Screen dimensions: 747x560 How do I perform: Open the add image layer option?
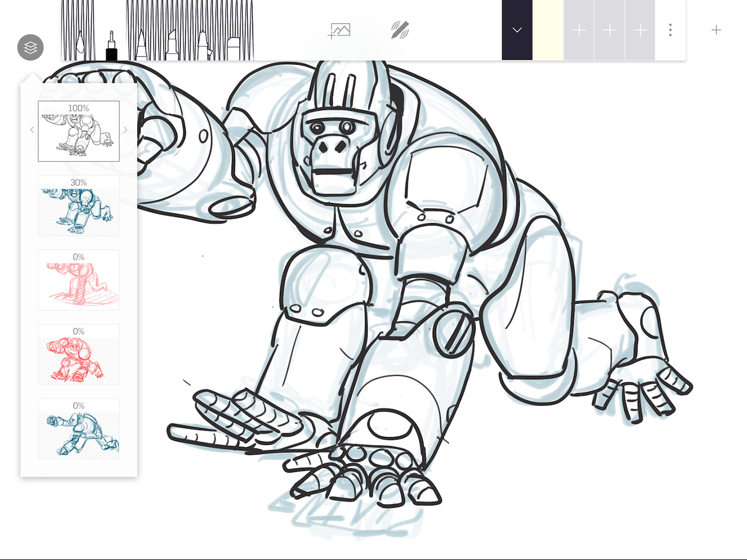click(339, 30)
